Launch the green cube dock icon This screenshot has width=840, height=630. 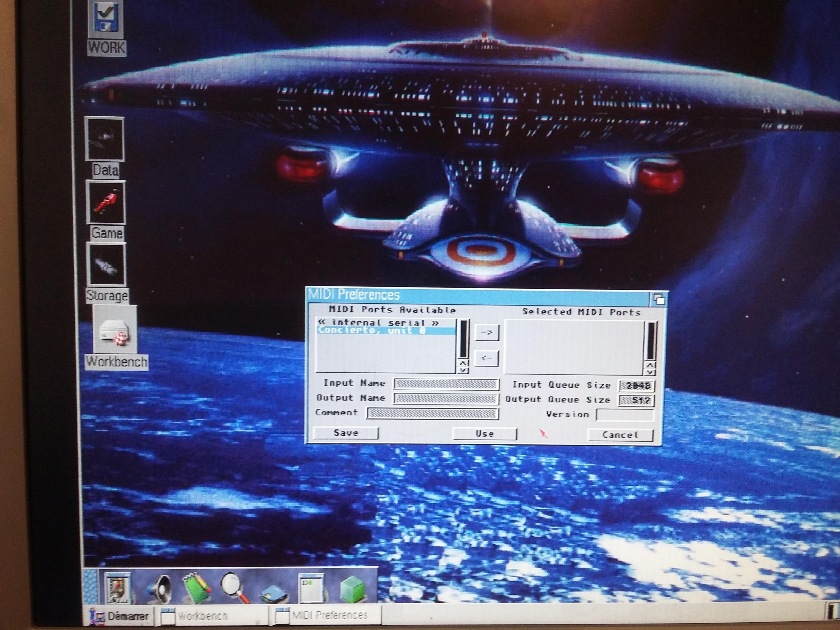tap(352, 589)
